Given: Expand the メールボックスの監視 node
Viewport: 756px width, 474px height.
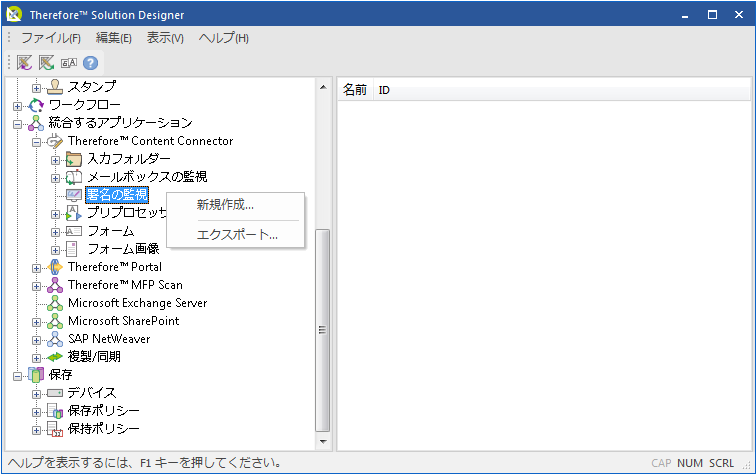Looking at the screenshot, I should tap(55, 178).
